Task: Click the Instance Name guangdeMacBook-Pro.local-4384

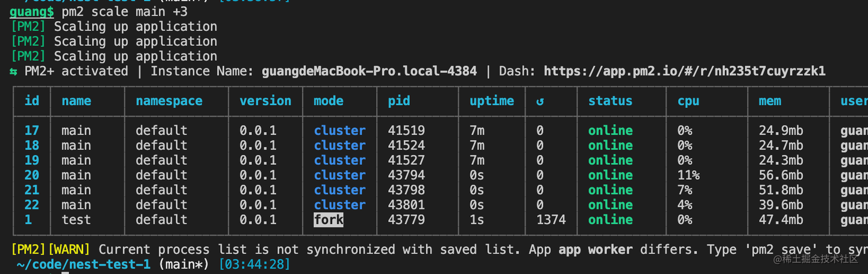Action: tap(369, 71)
